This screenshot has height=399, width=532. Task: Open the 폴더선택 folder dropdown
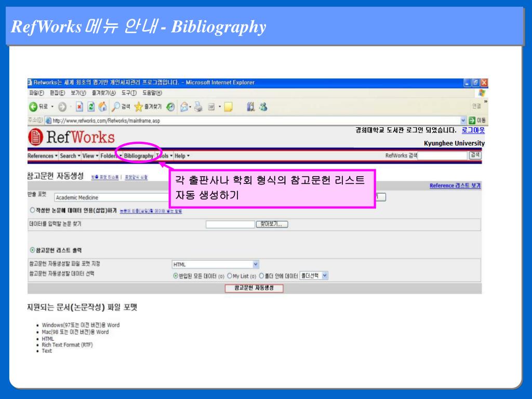tap(314, 276)
